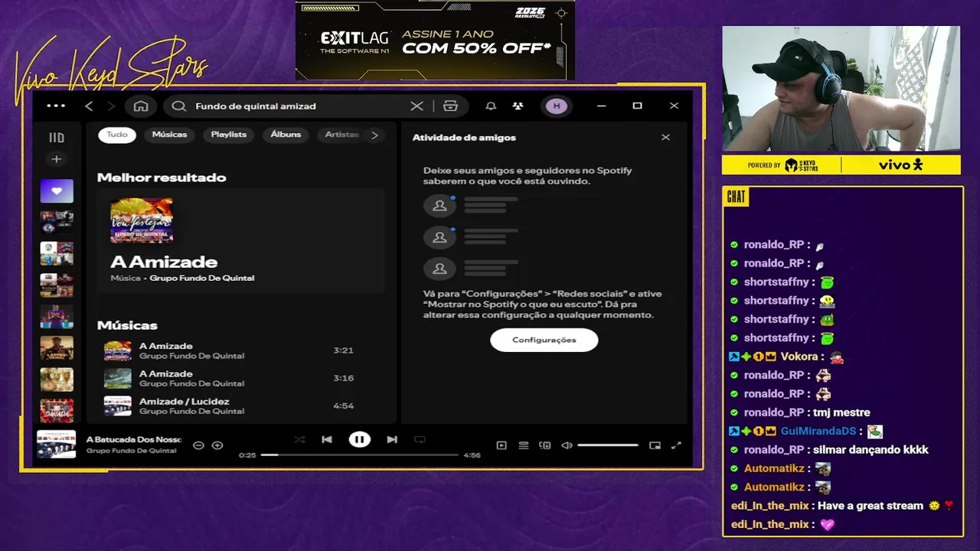Open the sidebar thumbnail below the heart's neighbor
Screen dimensions: 980x551
click(57, 253)
